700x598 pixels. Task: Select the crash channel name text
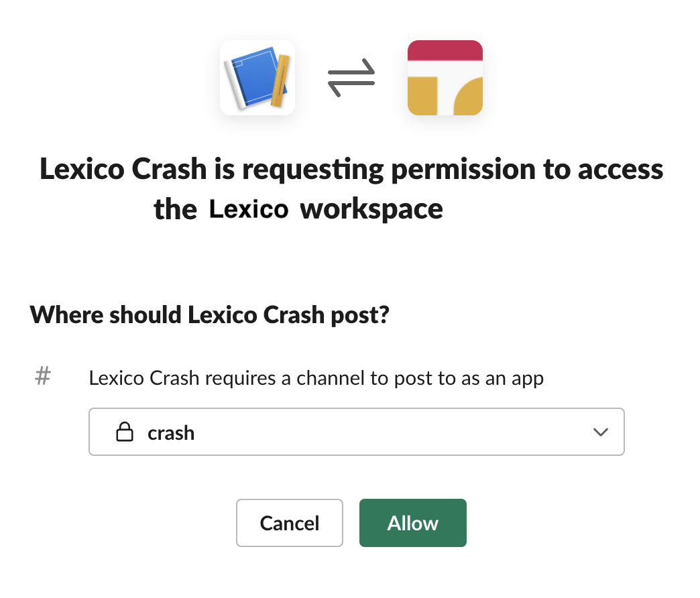tap(171, 433)
